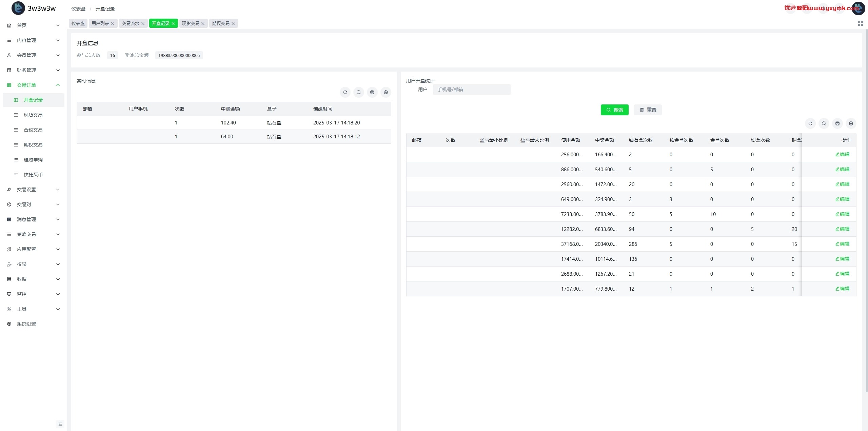The width and height of the screenshot is (868, 431).
Task: Refresh the 用户开盒统计 table
Action: (x=810, y=123)
